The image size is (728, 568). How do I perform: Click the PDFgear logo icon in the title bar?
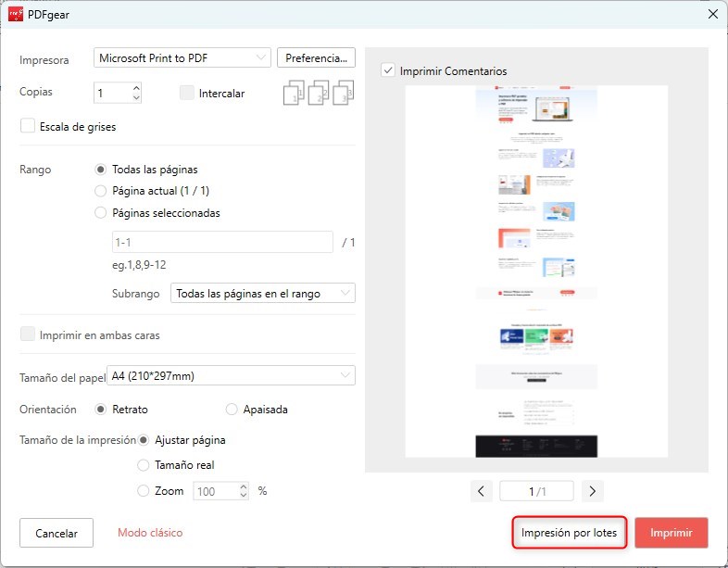point(16,15)
